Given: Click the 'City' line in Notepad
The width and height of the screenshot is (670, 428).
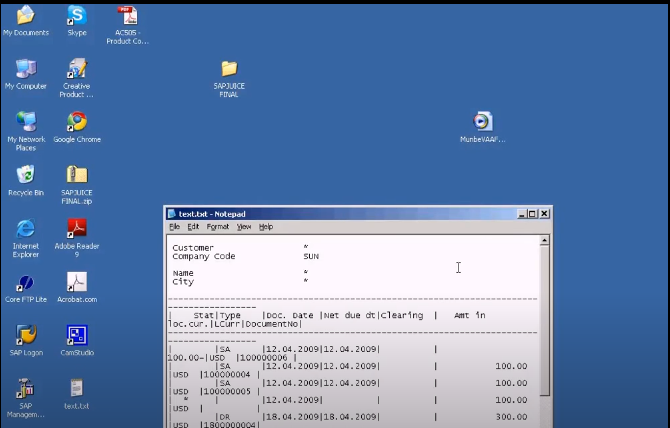Looking at the screenshot, I should (183, 282).
